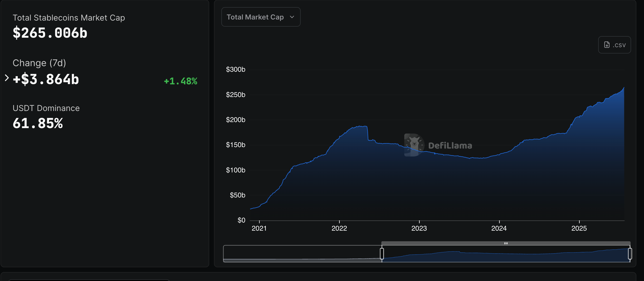Click the 61.85% USDT dominance value
The height and width of the screenshot is (281, 644).
(38, 123)
